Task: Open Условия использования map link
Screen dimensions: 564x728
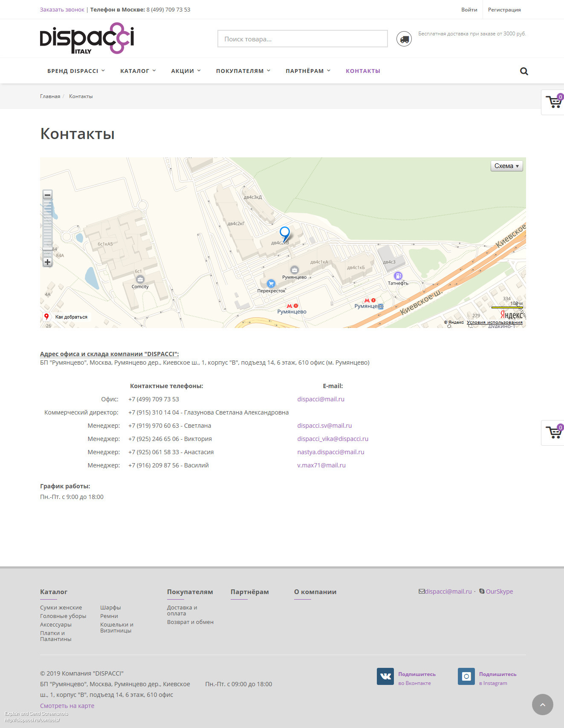Action: pos(495,322)
